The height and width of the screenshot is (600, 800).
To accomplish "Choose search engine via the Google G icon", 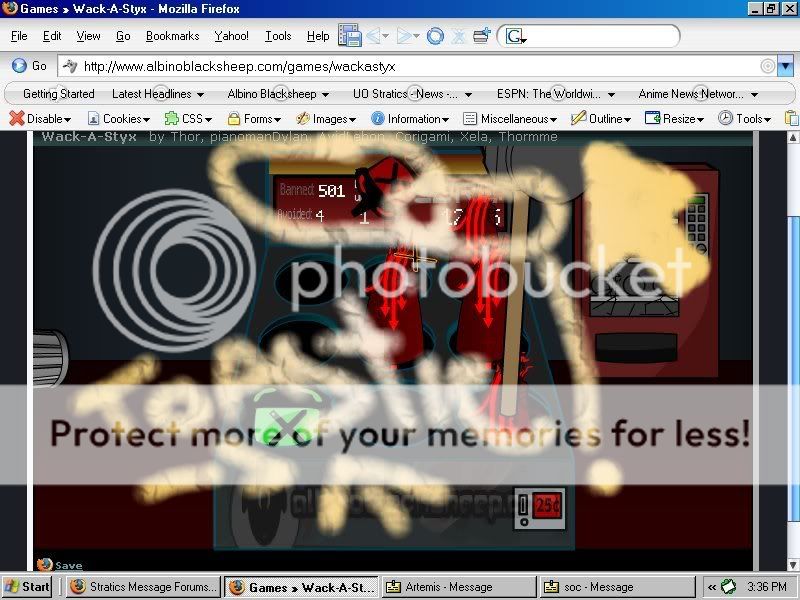I will [x=514, y=36].
